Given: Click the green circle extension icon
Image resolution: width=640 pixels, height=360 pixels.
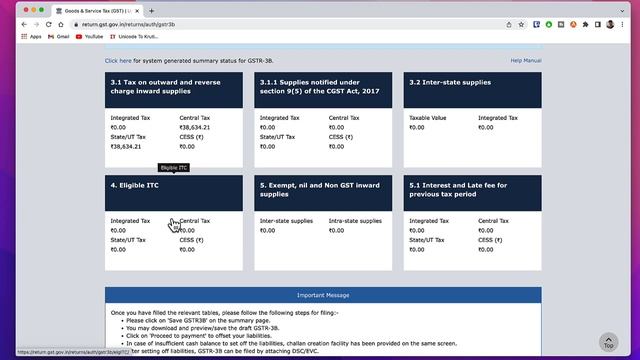Looking at the screenshot, I should click(549, 24).
